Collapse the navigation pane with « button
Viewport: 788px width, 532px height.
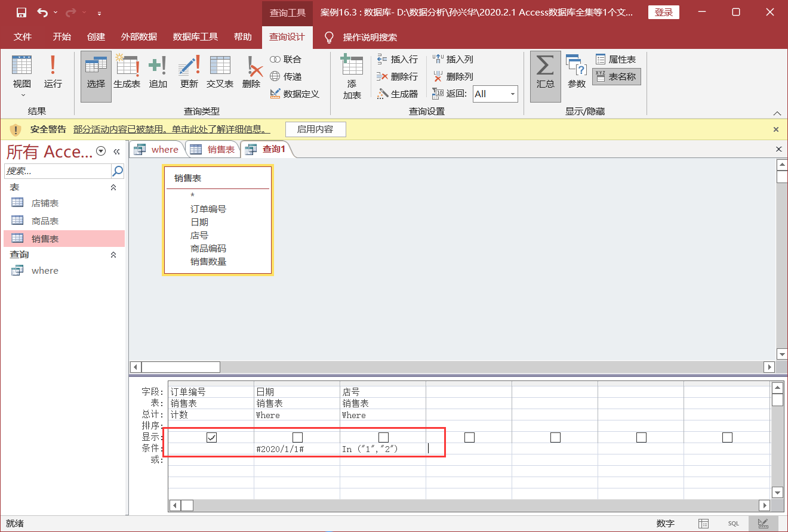click(x=116, y=151)
